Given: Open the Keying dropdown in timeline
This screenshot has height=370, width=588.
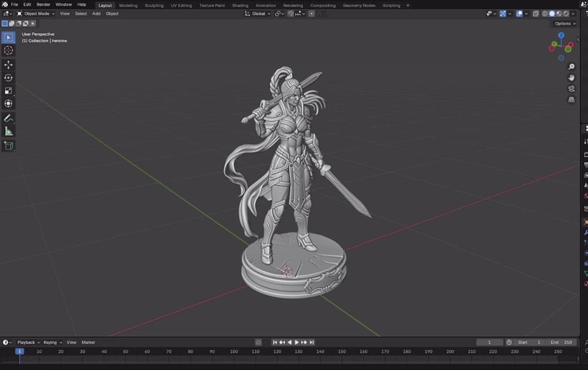Looking at the screenshot, I should (52, 342).
